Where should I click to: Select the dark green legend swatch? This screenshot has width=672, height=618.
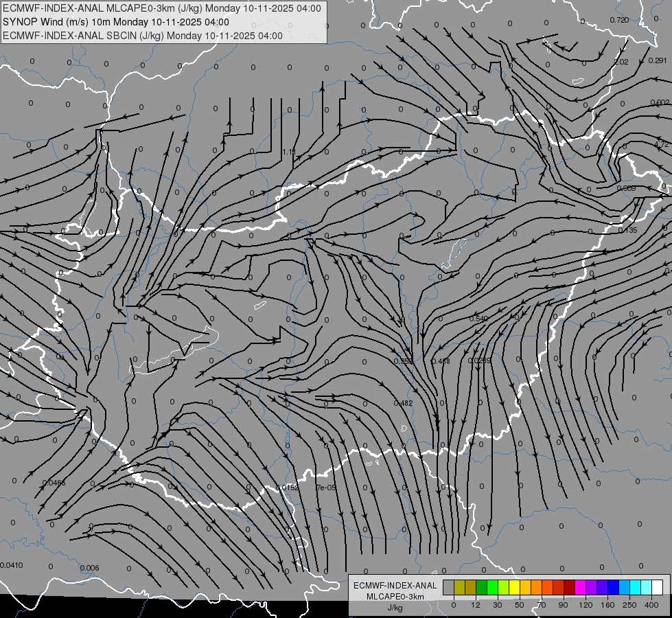pyautogui.click(x=482, y=587)
